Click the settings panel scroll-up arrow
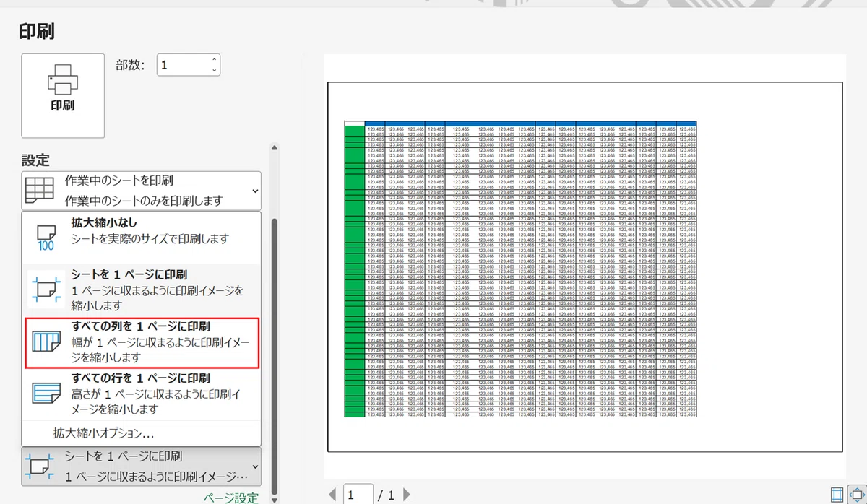Image resolution: width=867 pixels, height=504 pixels. pos(274,149)
